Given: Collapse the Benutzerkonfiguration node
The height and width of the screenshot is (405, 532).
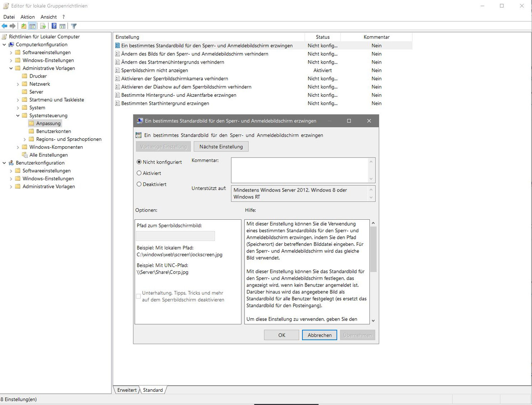Looking at the screenshot, I should pos(4,163).
